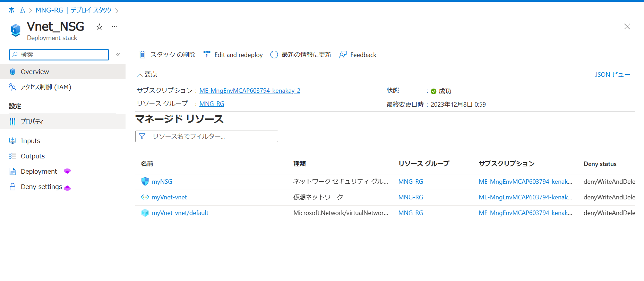Click the Vnet_NSG deployment stack icon
Image resolution: width=644 pixels, height=281 pixels.
click(x=16, y=30)
